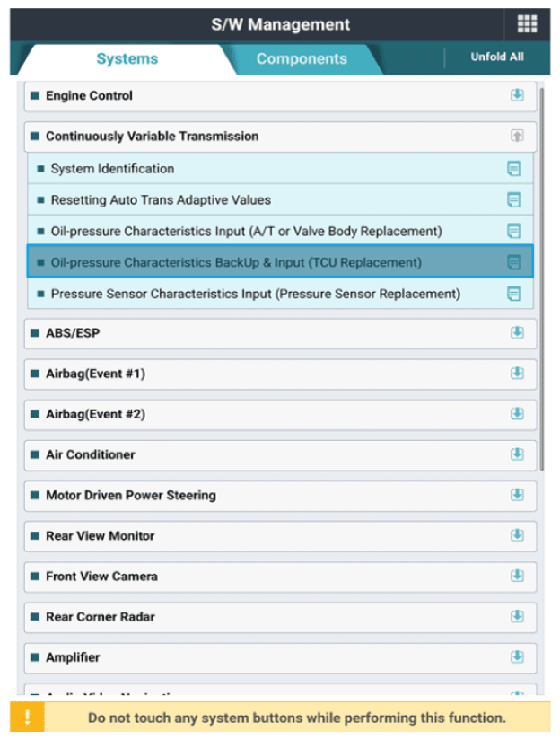Screen dimensions: 560x740
Task: Expand the ABS/ESP section arrow
Action: pyautogui.click(x=517, y=332)
